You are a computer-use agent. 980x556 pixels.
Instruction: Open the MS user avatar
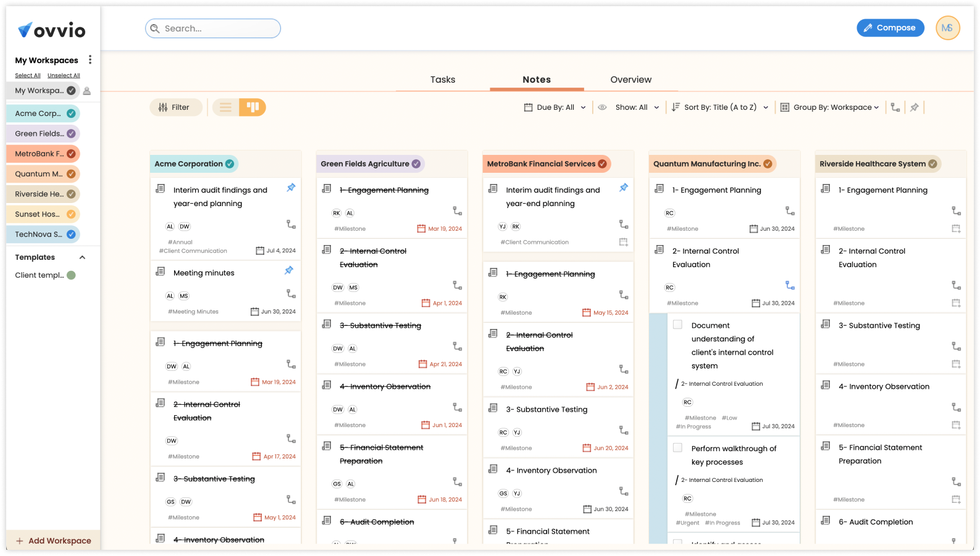point(947,28)
